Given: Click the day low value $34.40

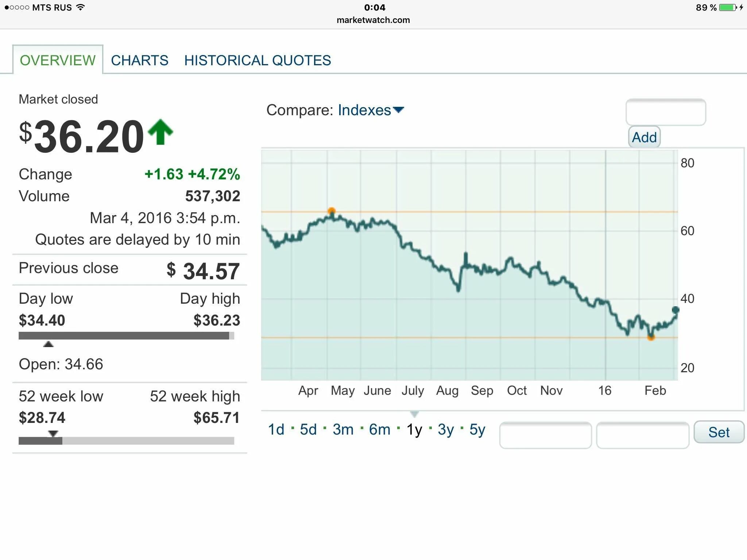Looking at the screenshot, I should tap(42, 320).
